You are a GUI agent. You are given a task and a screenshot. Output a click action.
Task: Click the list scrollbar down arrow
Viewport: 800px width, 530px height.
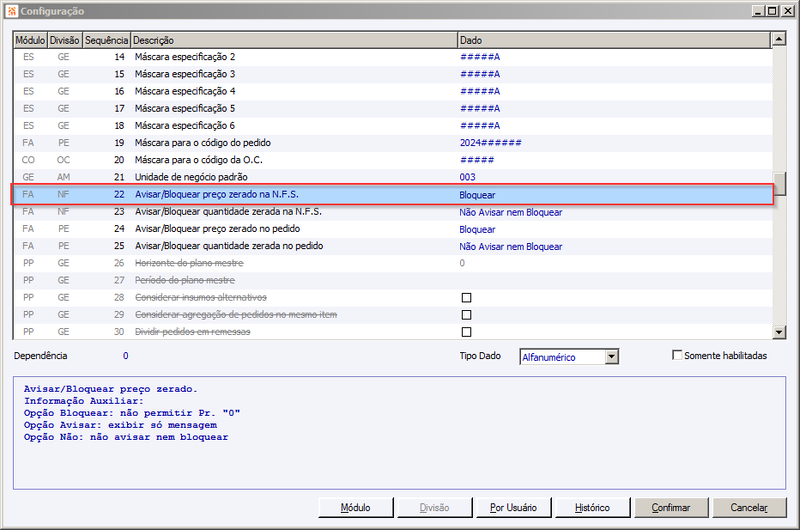pos(779,332)
